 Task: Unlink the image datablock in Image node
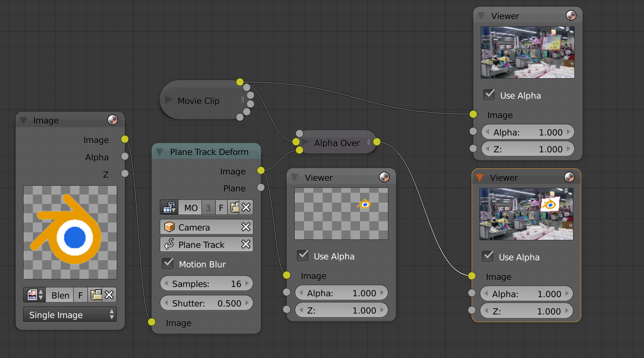click(110, 295)
